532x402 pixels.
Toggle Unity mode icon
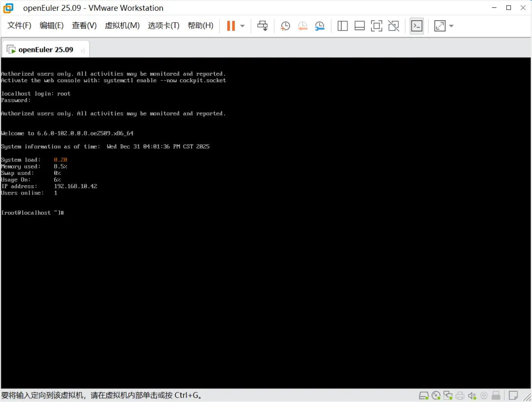(x=394, y=26)
